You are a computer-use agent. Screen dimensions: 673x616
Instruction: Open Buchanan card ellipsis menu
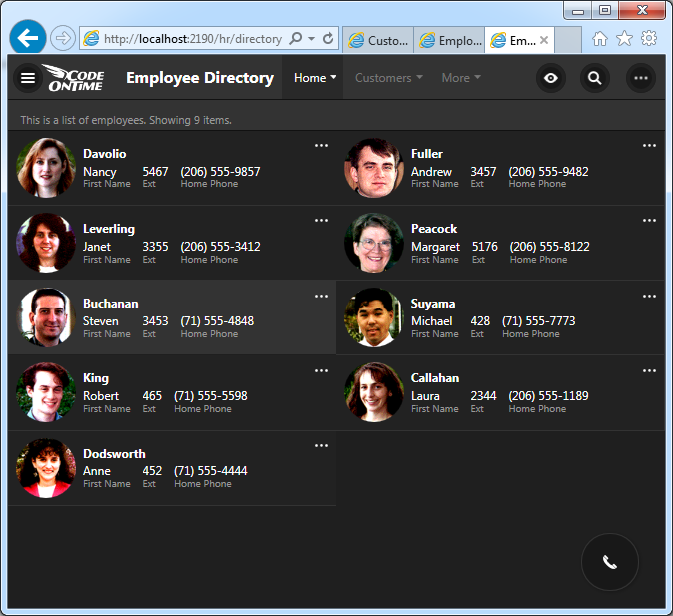point(321,296)
